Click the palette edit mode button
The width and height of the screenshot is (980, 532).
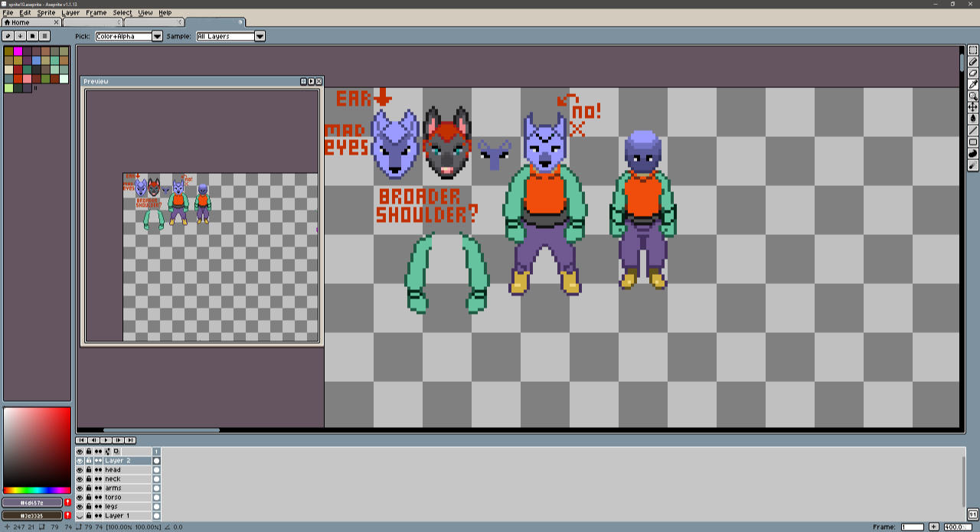8,36
